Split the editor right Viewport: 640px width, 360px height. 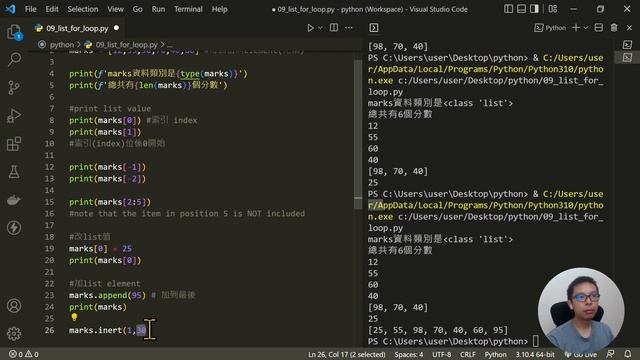click(x=334, y=28)
